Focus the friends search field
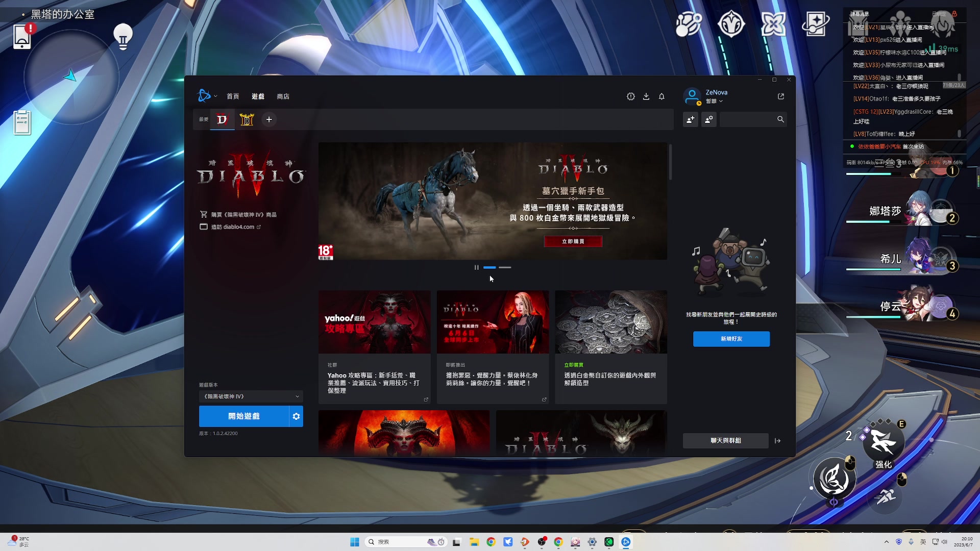Viewport: 980px width, 551px height. point(753,119)
